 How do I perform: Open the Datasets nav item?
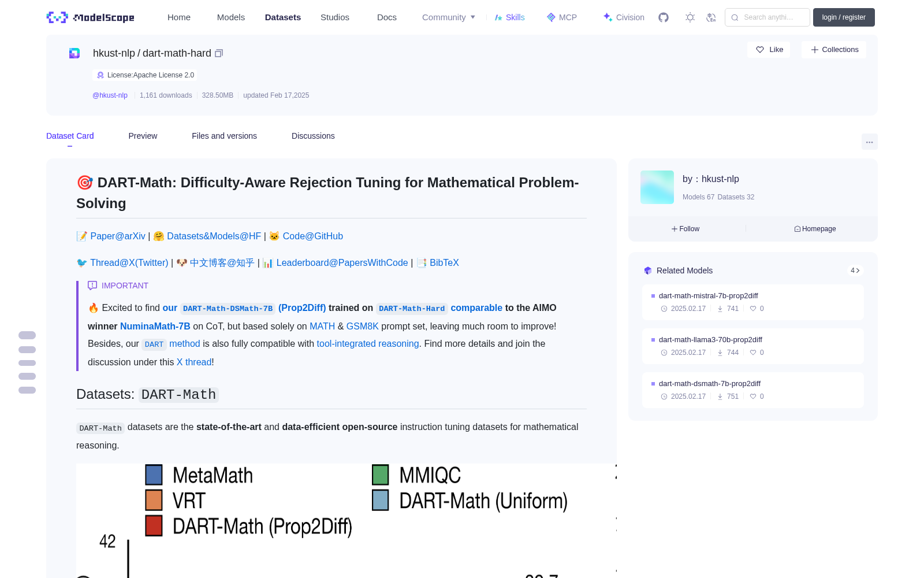[283, 17]
